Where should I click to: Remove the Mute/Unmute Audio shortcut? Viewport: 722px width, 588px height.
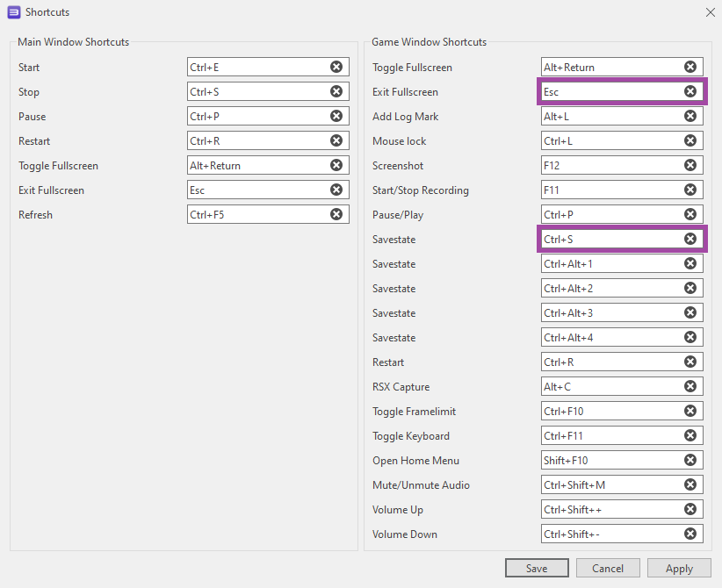(x=690, y=485)
